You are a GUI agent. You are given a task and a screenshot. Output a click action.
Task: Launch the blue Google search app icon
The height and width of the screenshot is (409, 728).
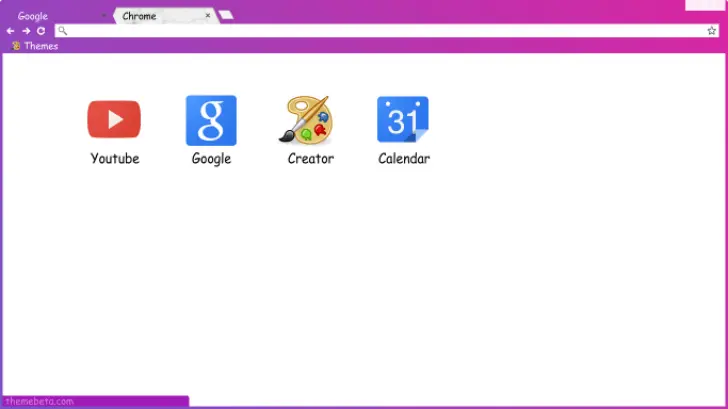click(211, 120)
